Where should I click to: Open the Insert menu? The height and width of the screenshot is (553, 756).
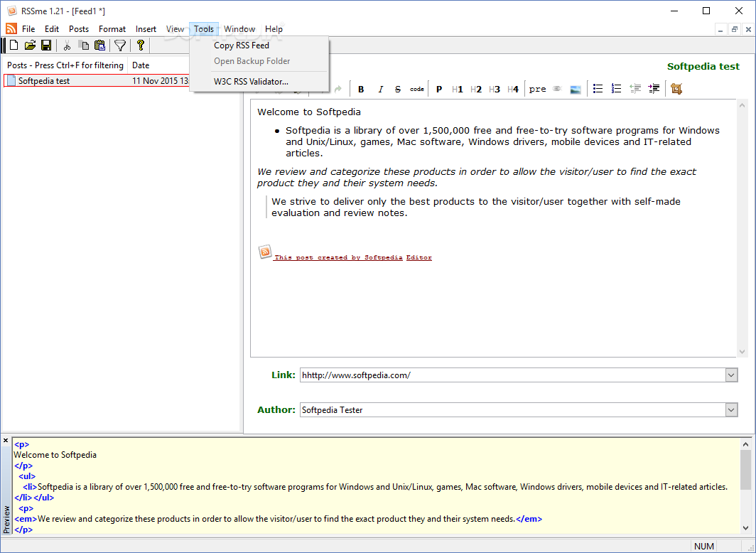click(146, 29)
